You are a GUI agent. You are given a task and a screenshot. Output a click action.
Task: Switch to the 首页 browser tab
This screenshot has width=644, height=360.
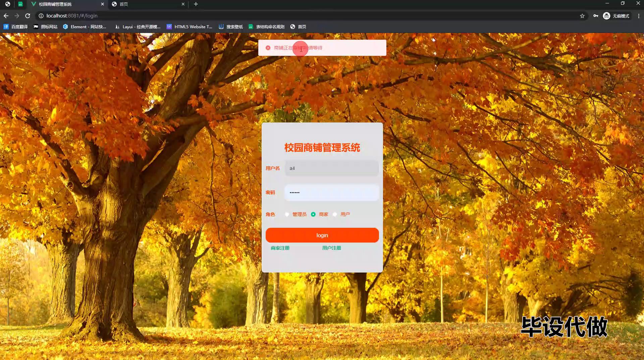(148, 4)
